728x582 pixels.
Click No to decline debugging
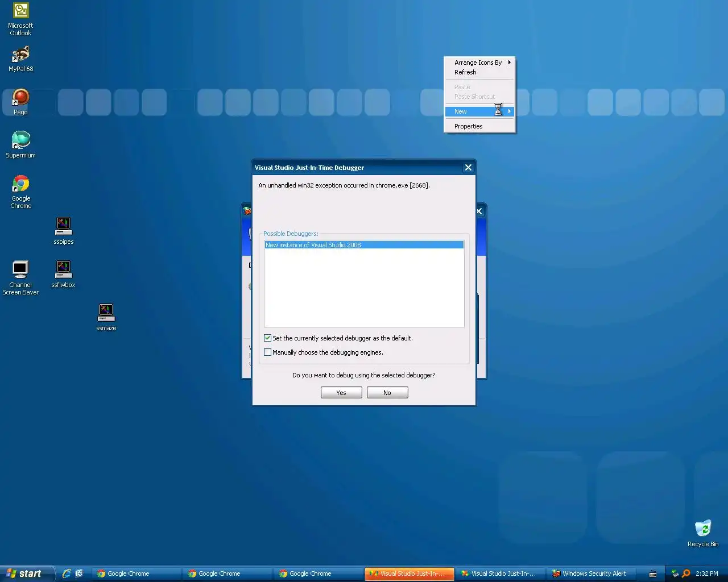click(x=387, y=393)
